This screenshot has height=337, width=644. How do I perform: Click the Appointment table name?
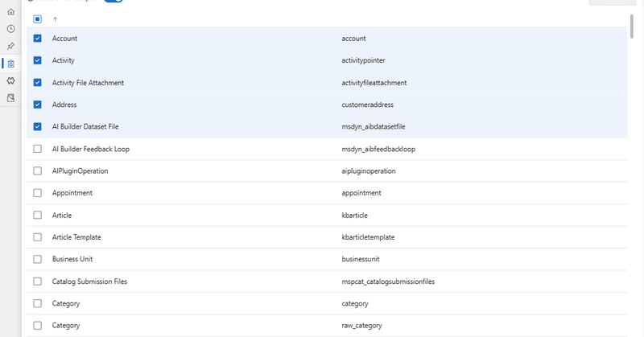(x=72, y=193)
